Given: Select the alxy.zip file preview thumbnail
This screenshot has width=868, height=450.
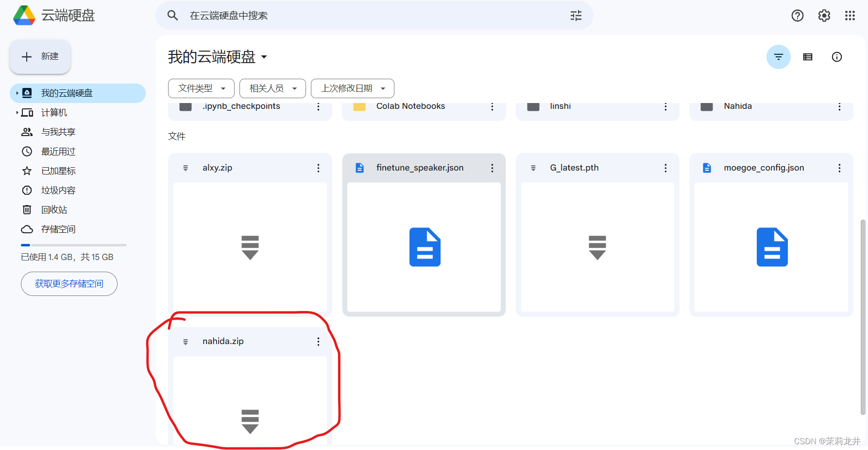Looking at the screenshot, I should tap(250, 247).
